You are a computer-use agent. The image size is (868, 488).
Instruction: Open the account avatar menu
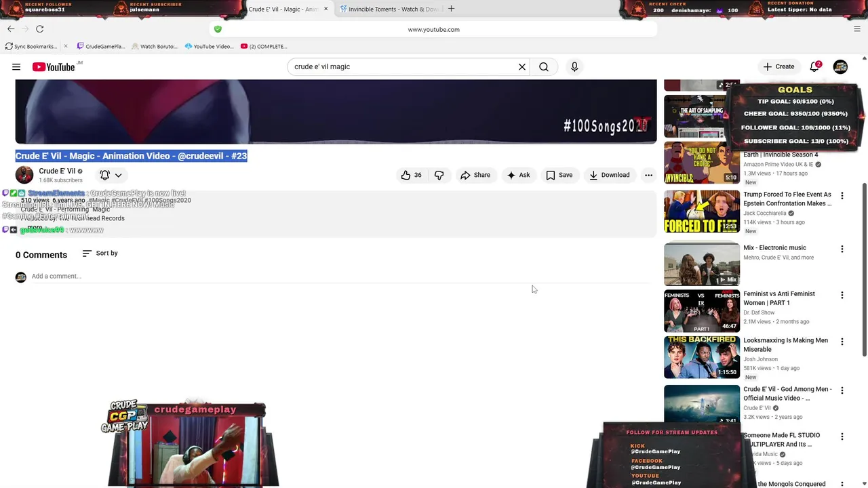tap(840, 66)
